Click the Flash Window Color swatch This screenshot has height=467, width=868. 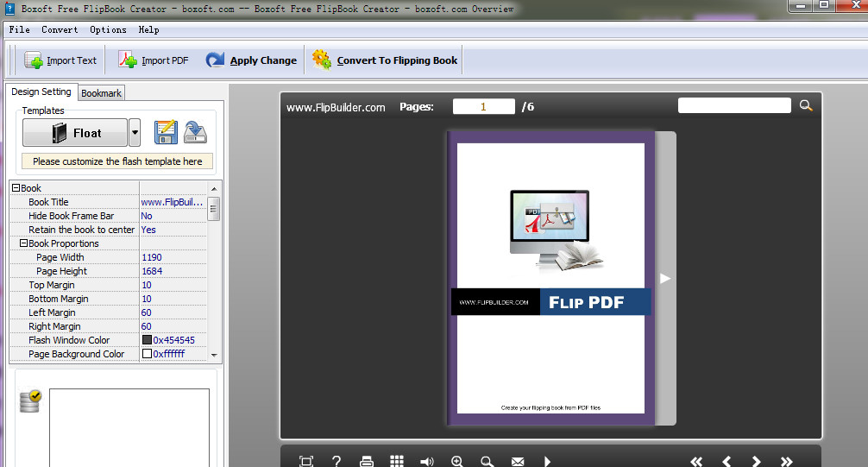pyautogui.click(x=147, y=340)
